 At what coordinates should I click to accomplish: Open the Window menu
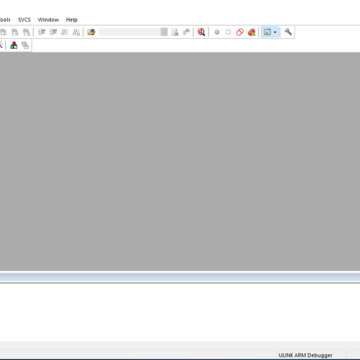click(48, 20)
